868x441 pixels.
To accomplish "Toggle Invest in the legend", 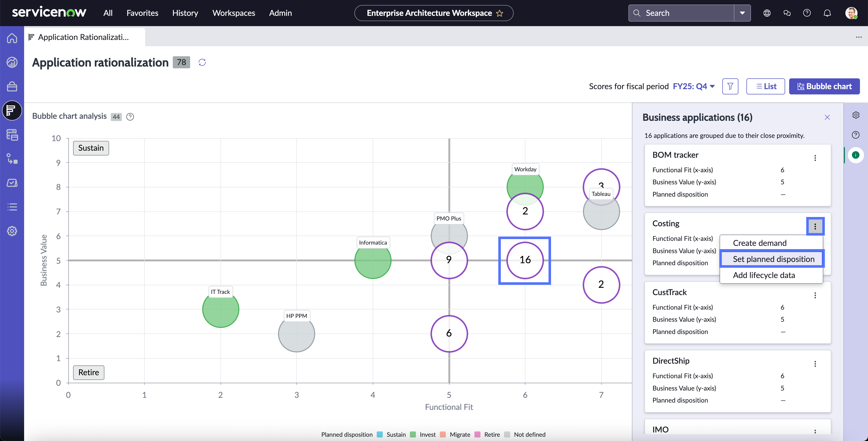I will [x=423, y=434].
